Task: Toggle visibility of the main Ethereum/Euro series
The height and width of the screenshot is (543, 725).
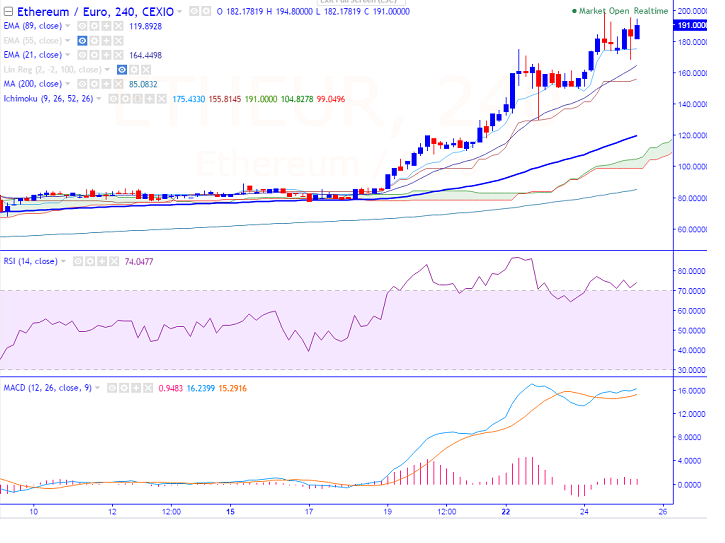Action: pyautogui.click(x=194, y=12)
